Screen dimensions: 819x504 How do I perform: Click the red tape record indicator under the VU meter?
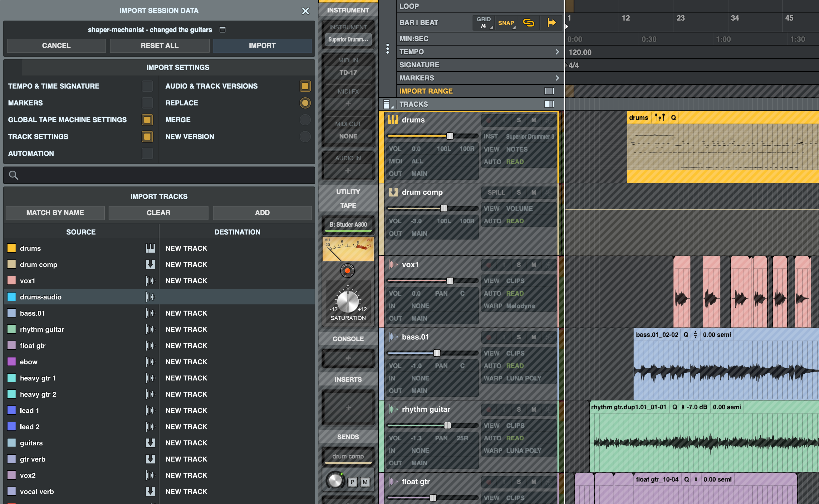point(347,271)
